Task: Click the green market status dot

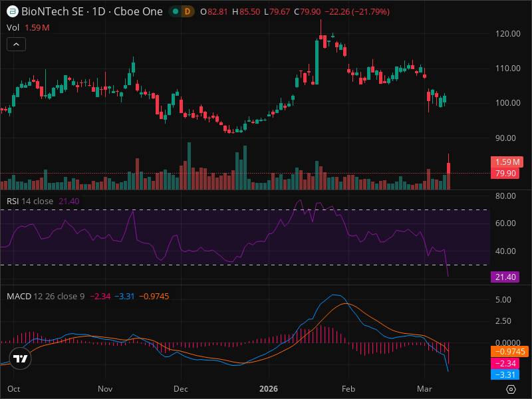Action: point(176,11)
